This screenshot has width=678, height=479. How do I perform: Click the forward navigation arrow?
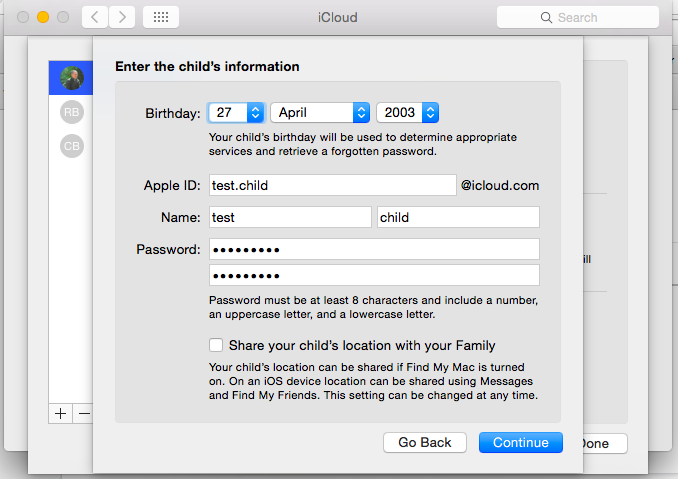click(x=122, y=17)
